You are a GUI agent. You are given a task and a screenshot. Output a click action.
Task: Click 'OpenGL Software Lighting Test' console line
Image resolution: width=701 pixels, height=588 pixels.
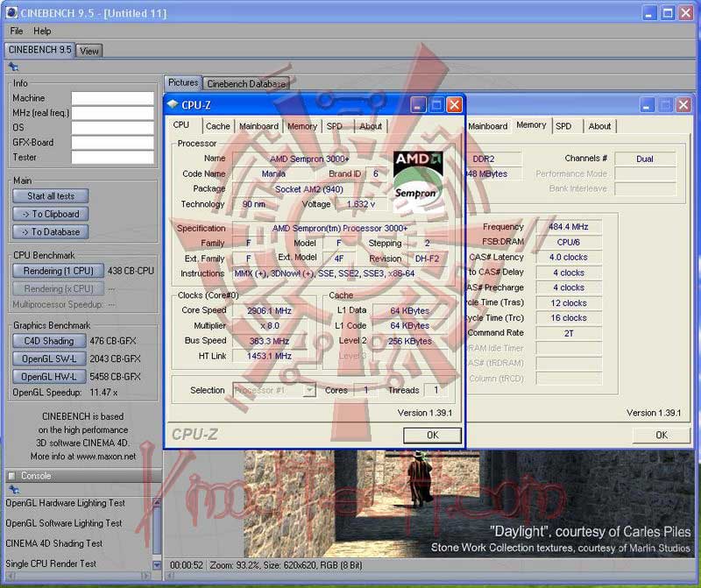tap(63, 523)
